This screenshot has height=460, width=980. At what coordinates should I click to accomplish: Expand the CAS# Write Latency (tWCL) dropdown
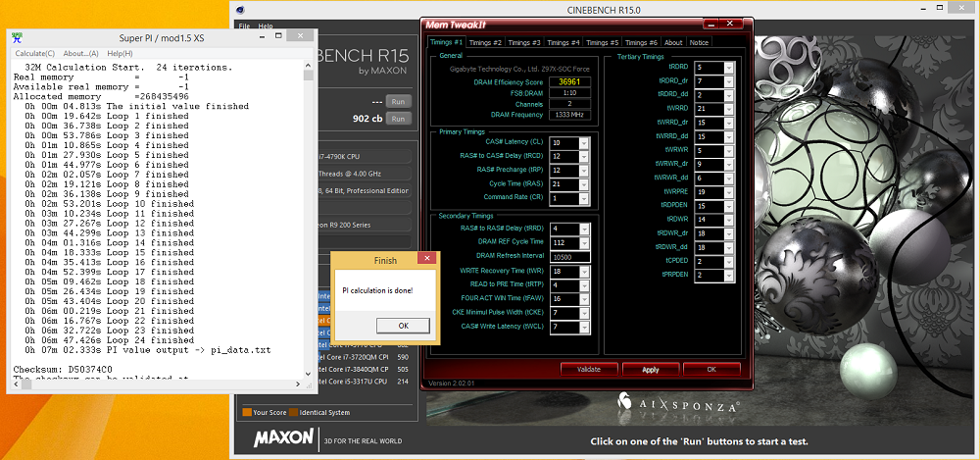pos(584,326)
